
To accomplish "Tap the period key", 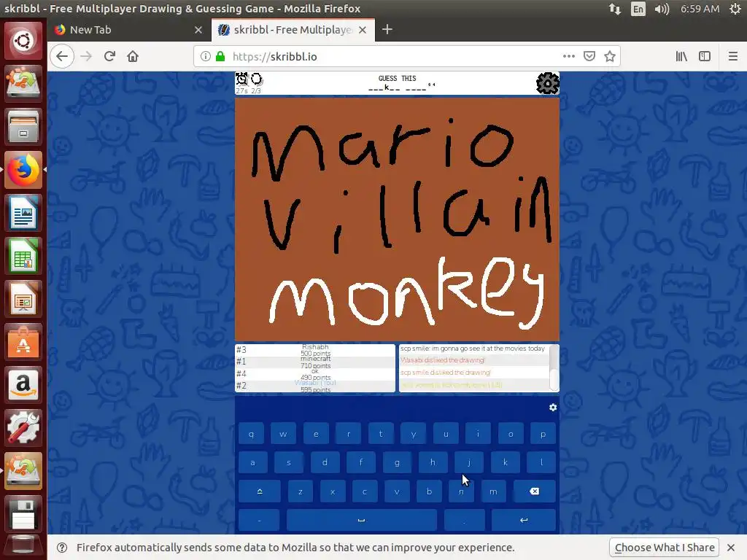I will tap(465, 519).
